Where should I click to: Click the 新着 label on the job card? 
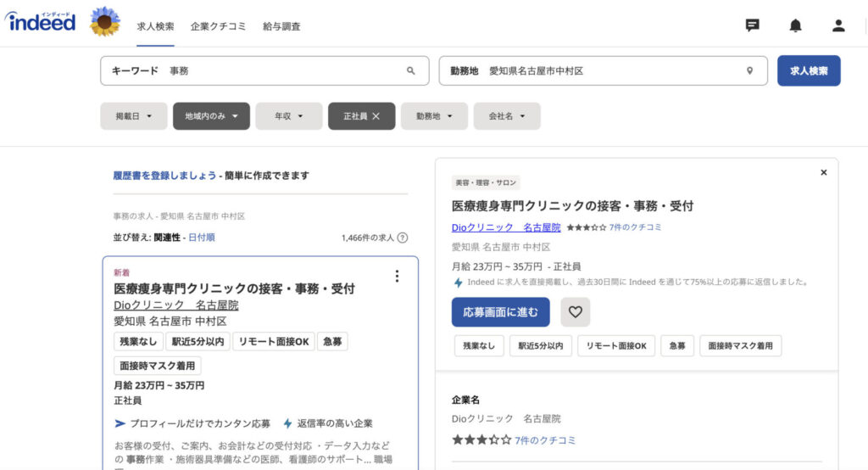pyautogui.click(x=121, y=272)
